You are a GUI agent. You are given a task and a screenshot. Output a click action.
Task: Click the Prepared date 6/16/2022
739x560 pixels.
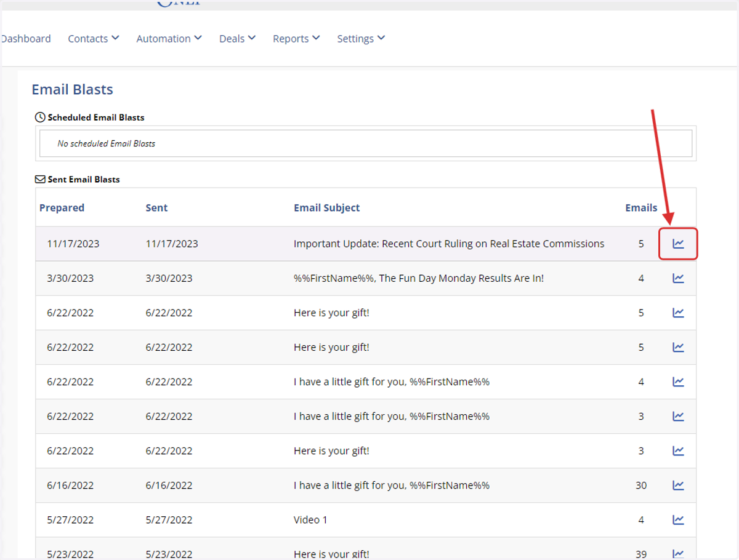[70, 485]
